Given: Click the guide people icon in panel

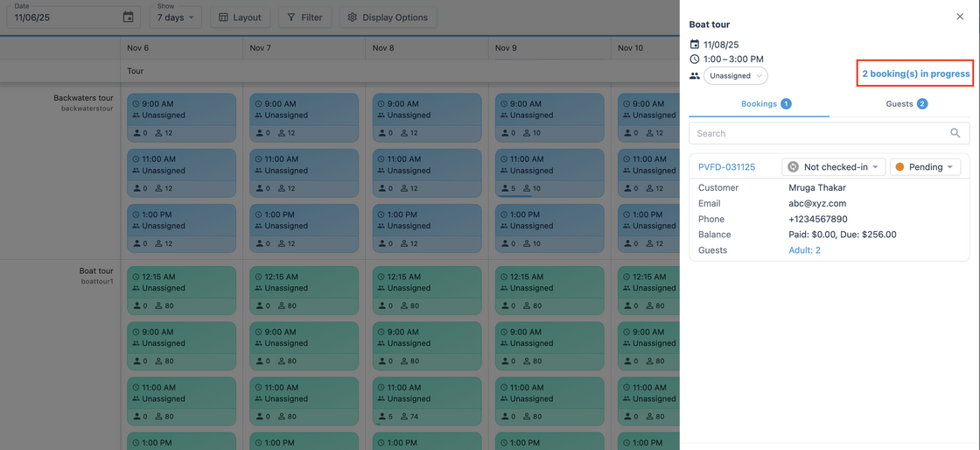Looking at the screenshot, I should pyautogui.click(x=695, y=75).
